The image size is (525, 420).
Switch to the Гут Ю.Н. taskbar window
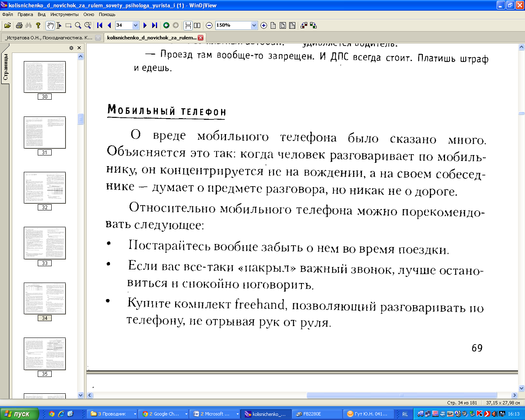click(368, 414)
